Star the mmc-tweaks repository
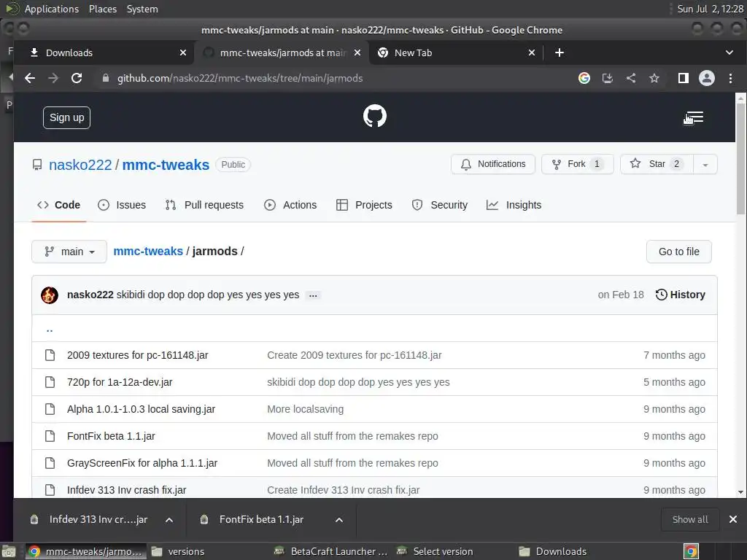This screenshot has width=747, height=560. point(657,164)
